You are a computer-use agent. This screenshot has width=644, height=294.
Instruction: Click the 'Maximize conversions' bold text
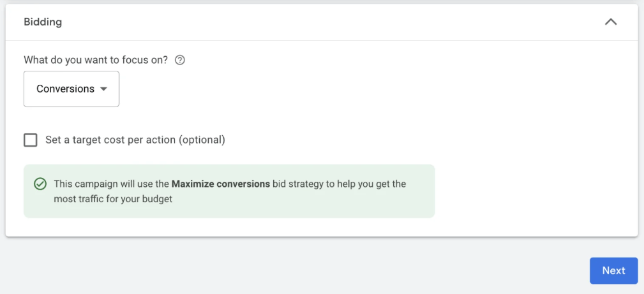[x=221, y=184]
